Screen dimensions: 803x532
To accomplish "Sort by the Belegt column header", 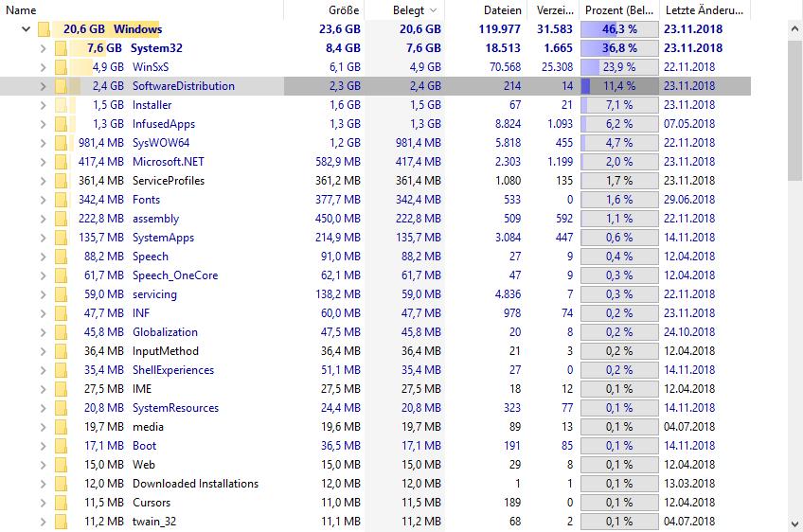I will click(x=404, y=9).
